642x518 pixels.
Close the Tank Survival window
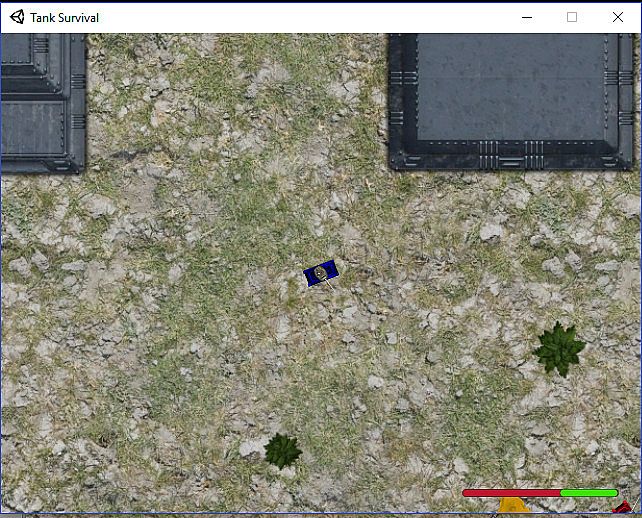tap(618, 17)
